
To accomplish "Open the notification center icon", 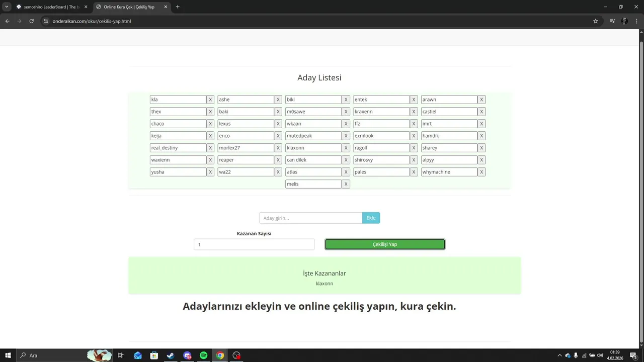I will (x=633, y=355).
